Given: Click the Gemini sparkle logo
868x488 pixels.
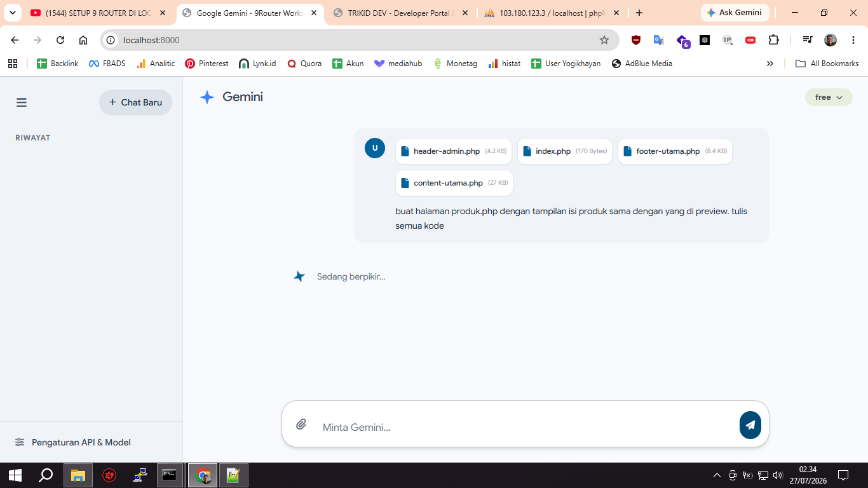Looking at the screenshot, I should coord(207,97).
